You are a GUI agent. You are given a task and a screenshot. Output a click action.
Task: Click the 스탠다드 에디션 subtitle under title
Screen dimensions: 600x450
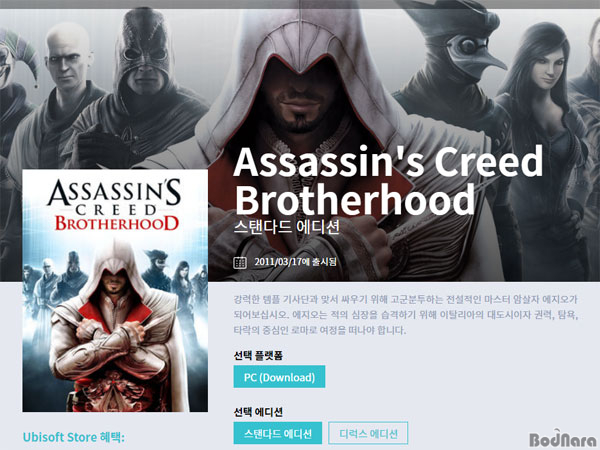[287, 227]
